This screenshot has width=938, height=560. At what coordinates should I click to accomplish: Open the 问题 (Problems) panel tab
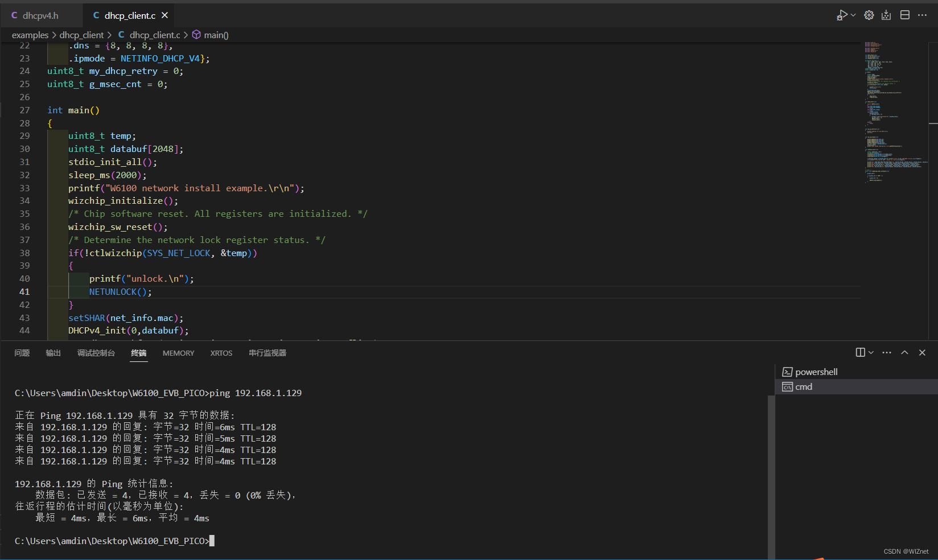click(22, 353)
